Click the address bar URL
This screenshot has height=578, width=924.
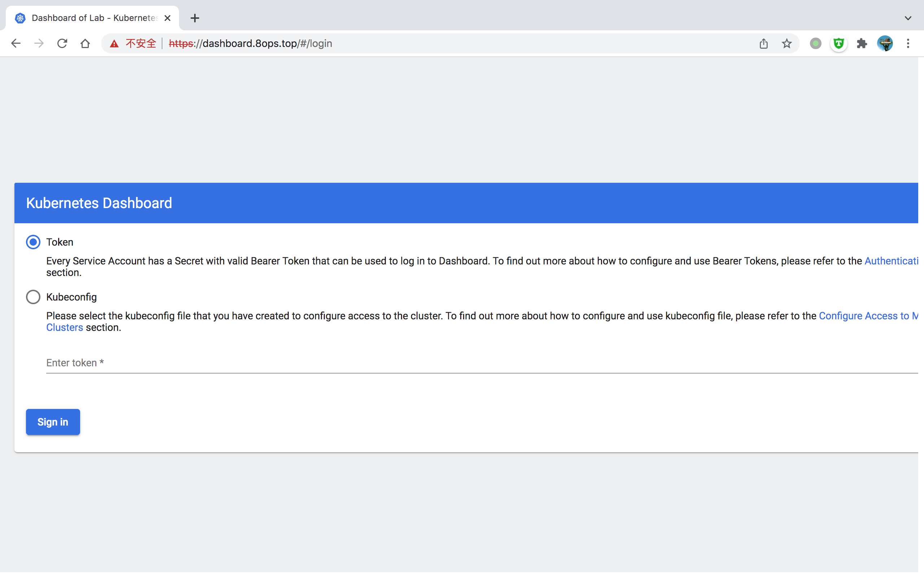point(250,44)
